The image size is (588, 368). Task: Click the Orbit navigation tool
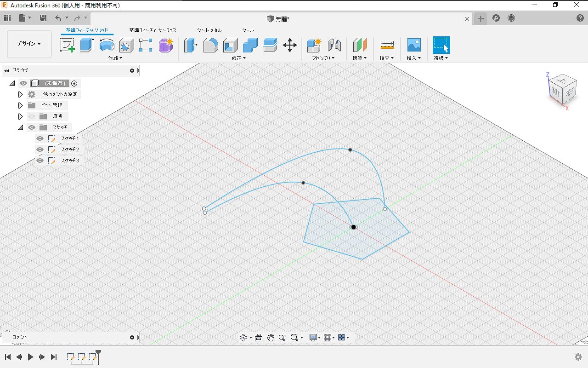244,338
